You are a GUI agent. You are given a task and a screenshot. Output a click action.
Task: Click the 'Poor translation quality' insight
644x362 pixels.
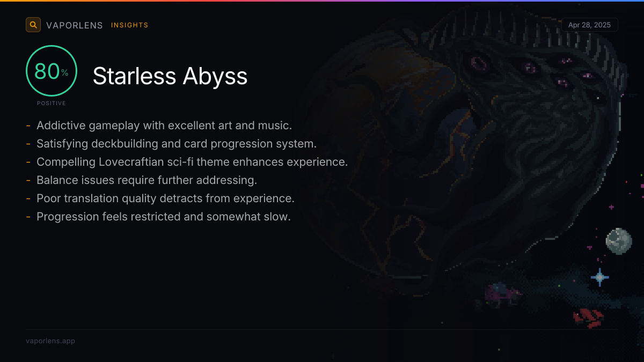click(165, 198)
